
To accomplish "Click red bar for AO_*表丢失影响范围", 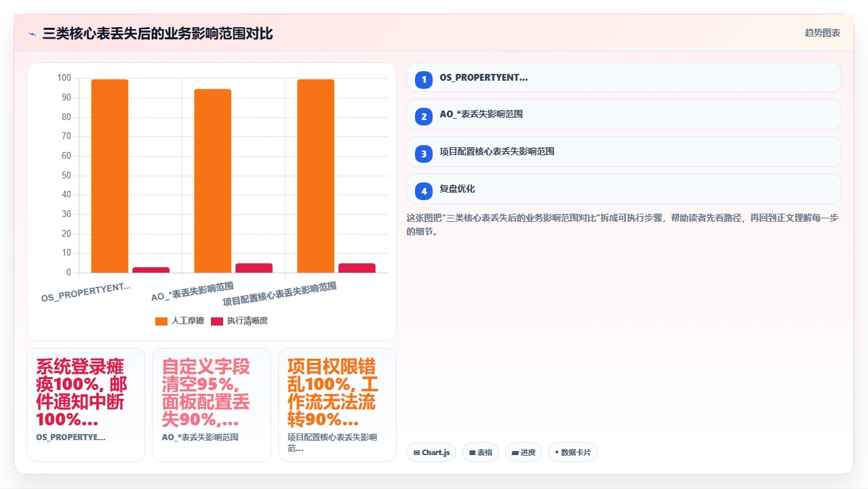I will click(254, 268).
